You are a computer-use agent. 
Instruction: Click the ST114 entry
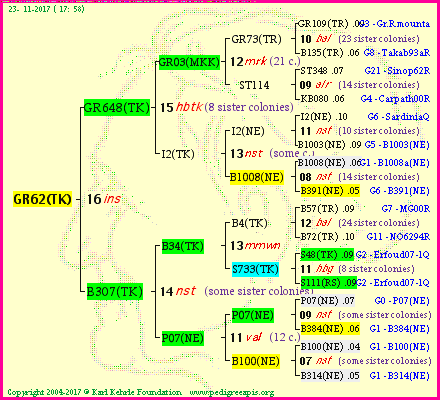254,85
